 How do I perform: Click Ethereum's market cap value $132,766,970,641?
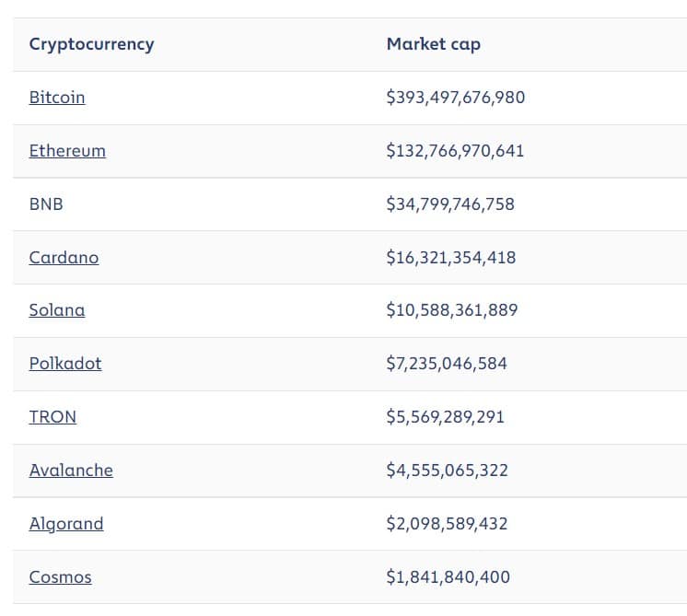(x=455, y=151)
